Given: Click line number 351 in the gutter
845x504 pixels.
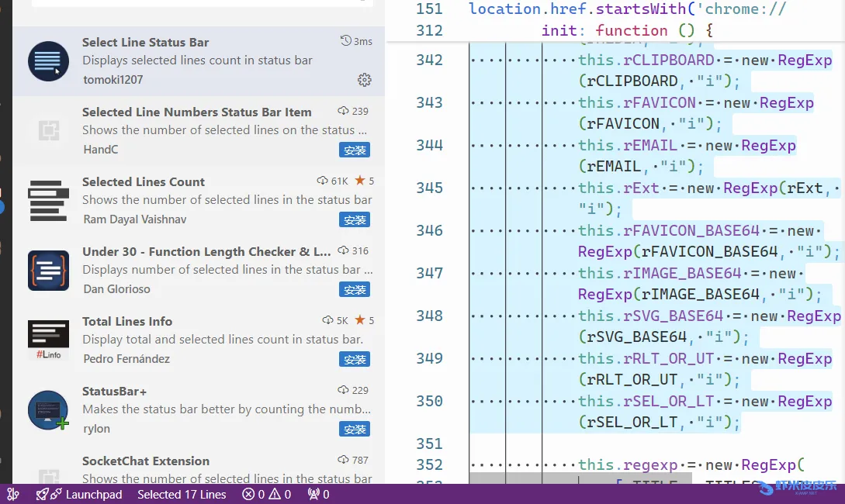Looking at the screenshot, I should (428, 444).
